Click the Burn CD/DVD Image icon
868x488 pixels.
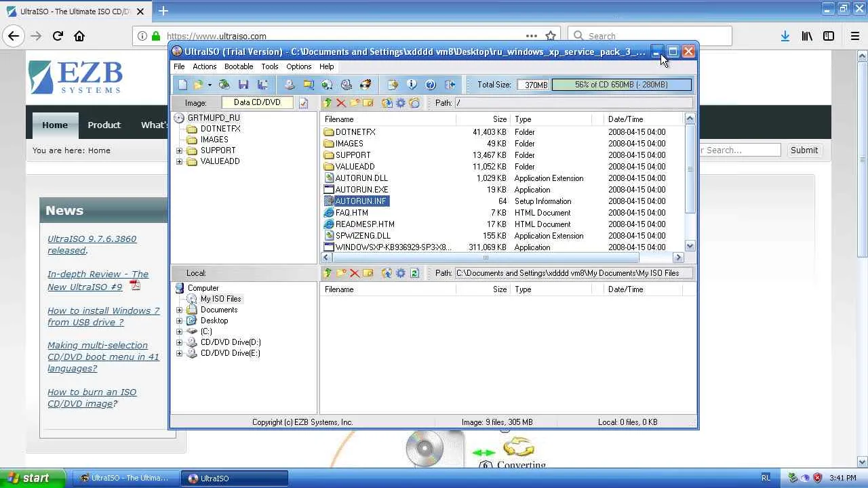pos(366,85)
